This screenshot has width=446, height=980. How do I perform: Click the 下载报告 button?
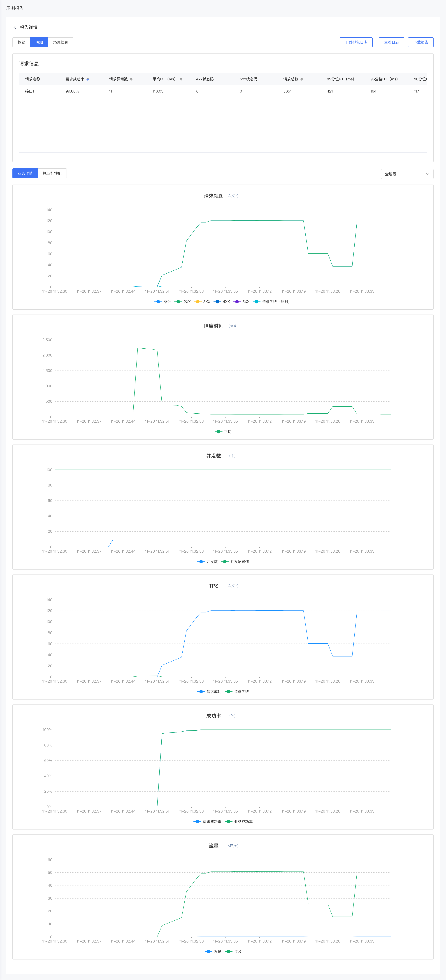coord(420,42)
